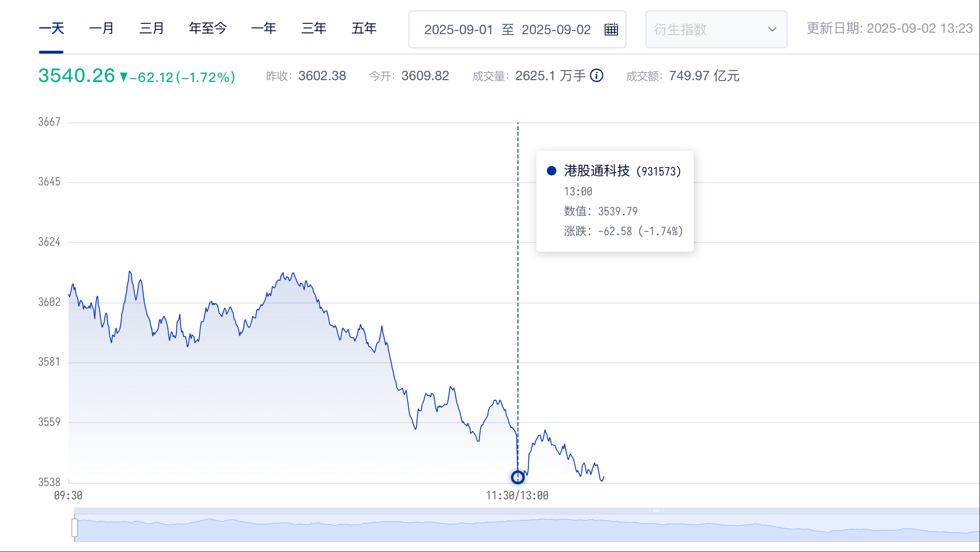Click the down triangle near -62.12 change
Viewport: 980px width, 552px height.
pyautogui.click(x=124, y=77)
